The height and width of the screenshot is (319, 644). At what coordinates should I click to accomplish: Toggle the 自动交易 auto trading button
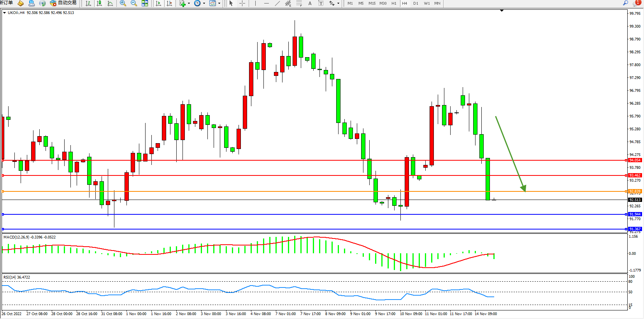tap(63, 3)
